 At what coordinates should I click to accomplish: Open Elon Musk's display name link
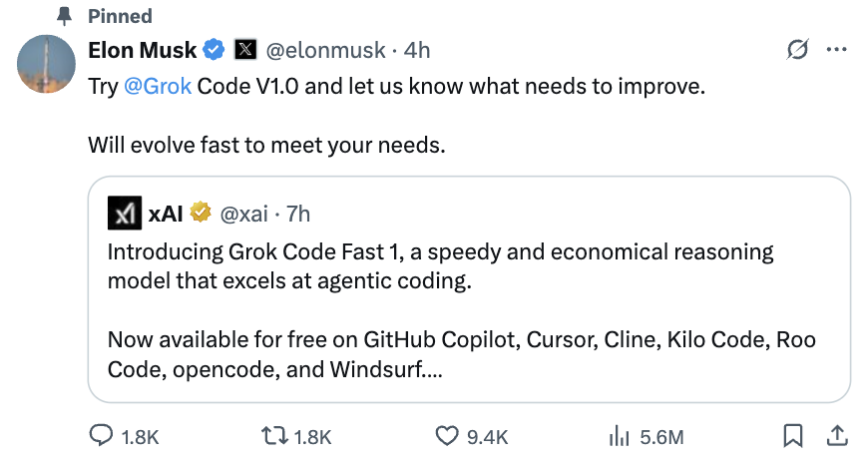pyautogui.click(x=144, y=49)
